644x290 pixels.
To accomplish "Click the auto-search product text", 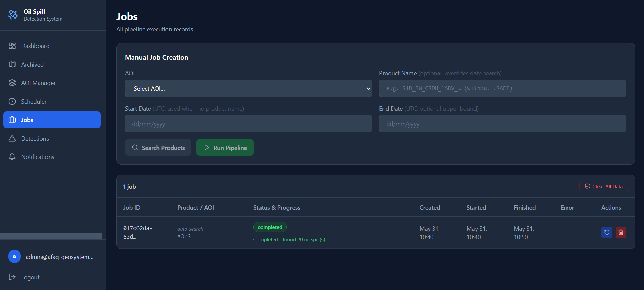I will (x=190, y=229).
